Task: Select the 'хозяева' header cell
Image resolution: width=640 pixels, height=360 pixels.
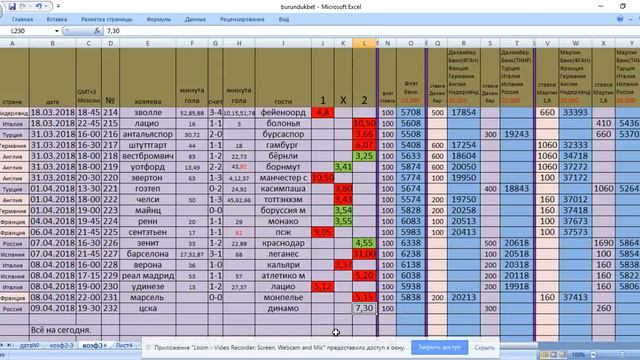Action: click(x=148, y=78)
